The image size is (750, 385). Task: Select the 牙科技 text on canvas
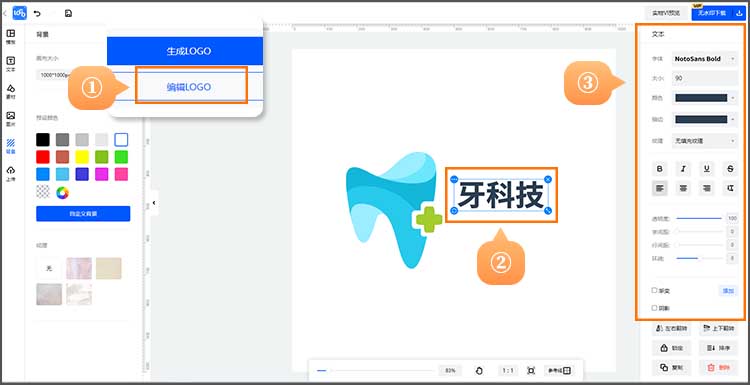tap(501, 195)
